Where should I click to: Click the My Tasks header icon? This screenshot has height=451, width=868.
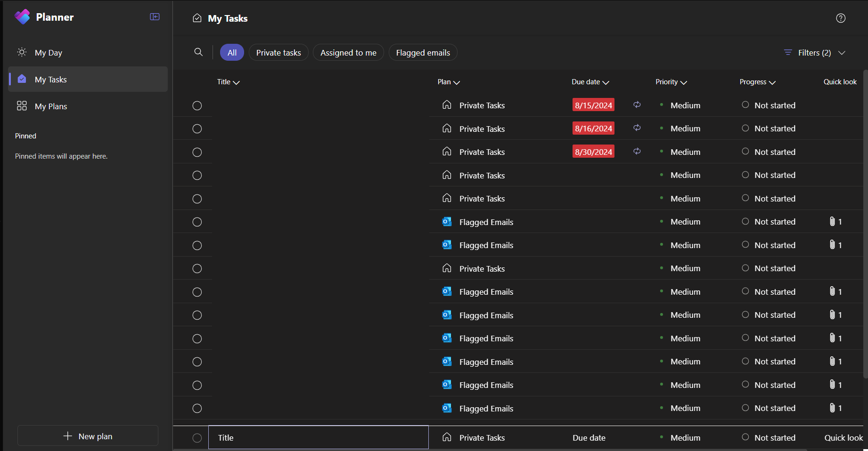point(197,18)
